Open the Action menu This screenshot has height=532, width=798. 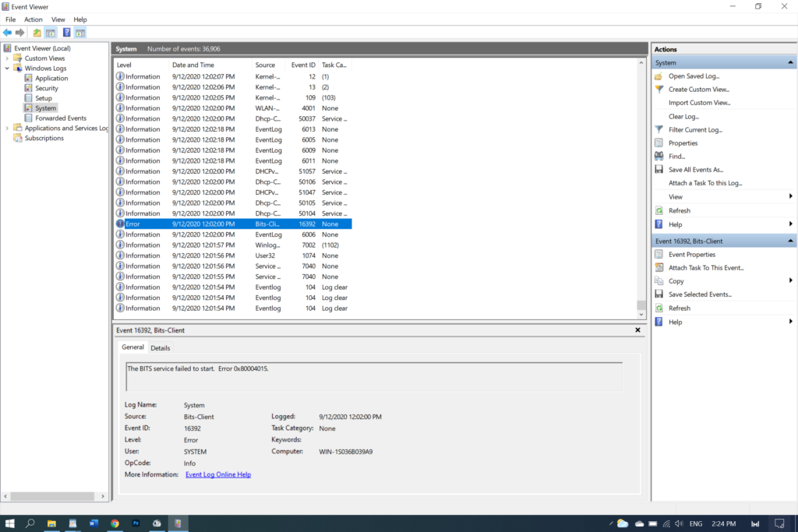pos(33,19)
